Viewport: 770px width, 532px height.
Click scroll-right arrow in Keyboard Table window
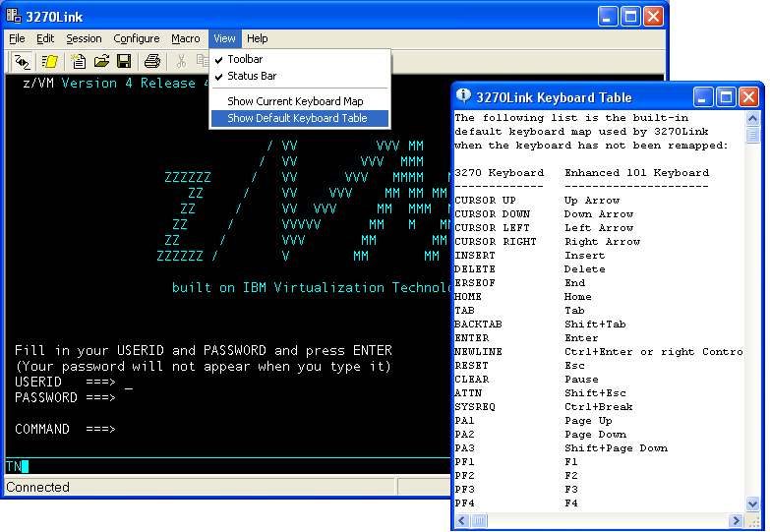pos(736,520)
